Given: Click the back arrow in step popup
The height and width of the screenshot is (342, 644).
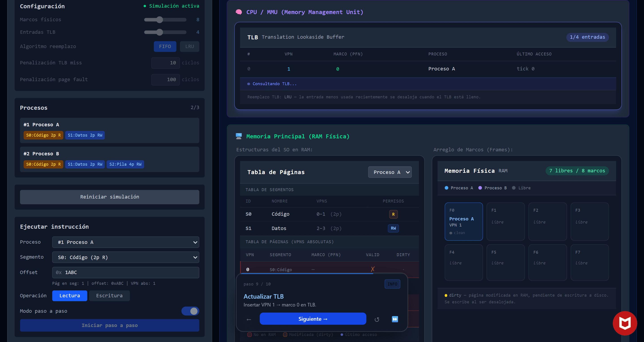Looking at the screenshot, I should pos(249,319).
